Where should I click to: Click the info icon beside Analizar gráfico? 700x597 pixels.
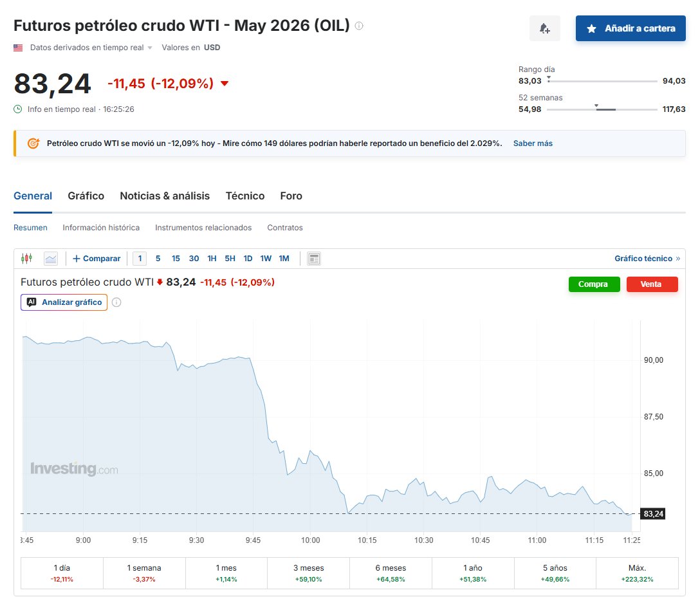click(116, 302)
